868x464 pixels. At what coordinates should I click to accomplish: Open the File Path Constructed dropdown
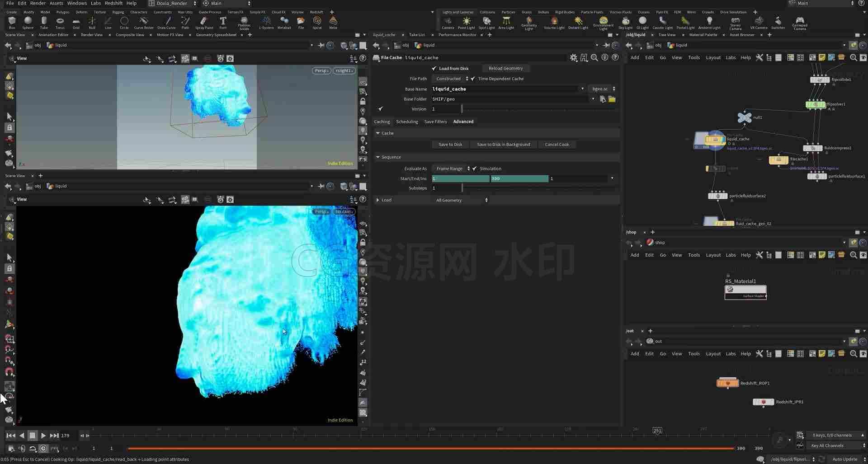pos(451,79)
